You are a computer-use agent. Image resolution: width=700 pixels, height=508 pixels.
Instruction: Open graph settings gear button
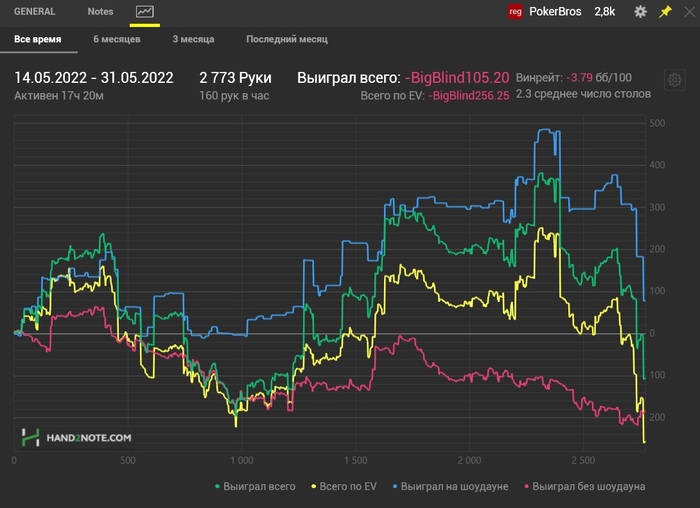point(675,80)
